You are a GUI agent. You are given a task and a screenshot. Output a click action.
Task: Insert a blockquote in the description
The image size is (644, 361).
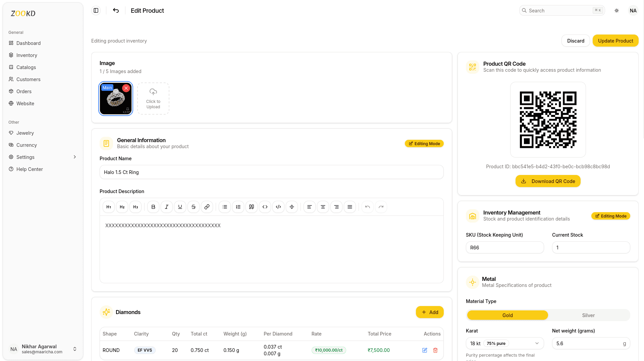coord(252,207)
